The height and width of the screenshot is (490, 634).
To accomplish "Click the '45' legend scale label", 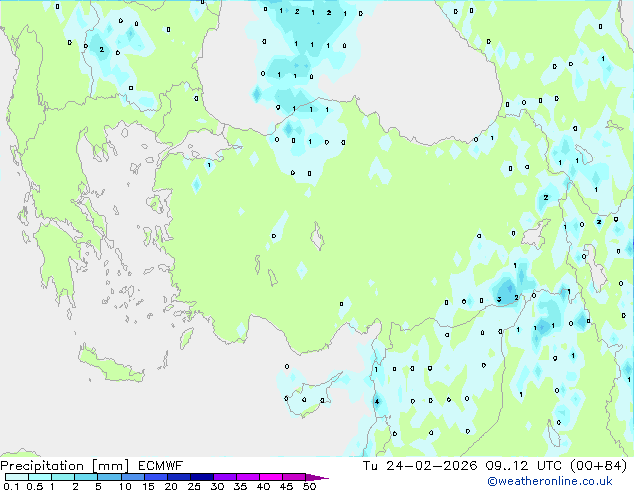I will (x=286, y=486).
